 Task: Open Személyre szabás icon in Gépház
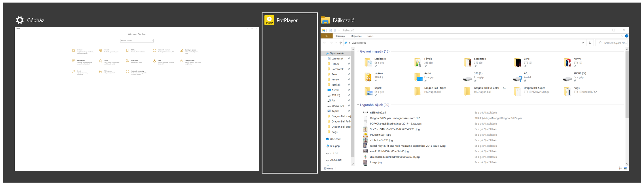tap(181, 50)
